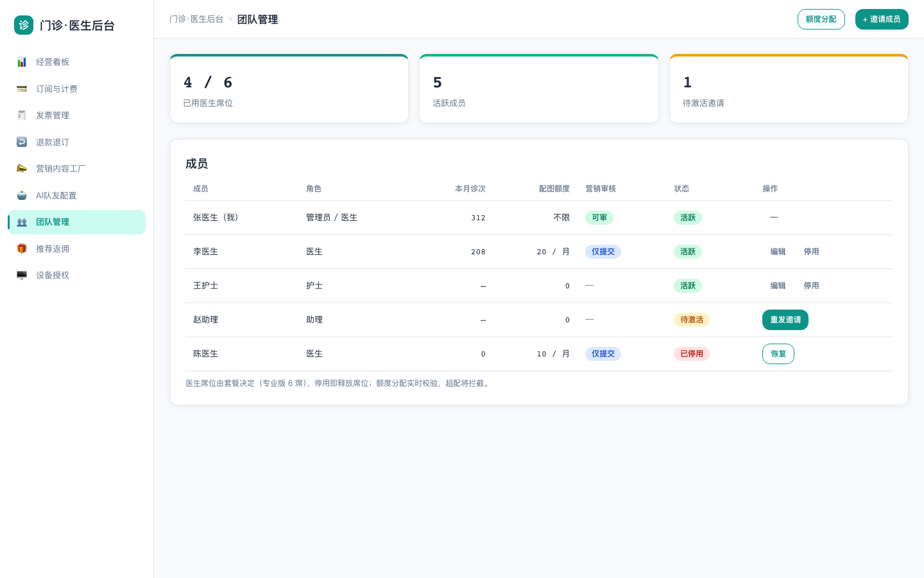Screen dimensions: 924x578
Task: Click the robot icon beside AI队友配置
Action: [22, 195]
